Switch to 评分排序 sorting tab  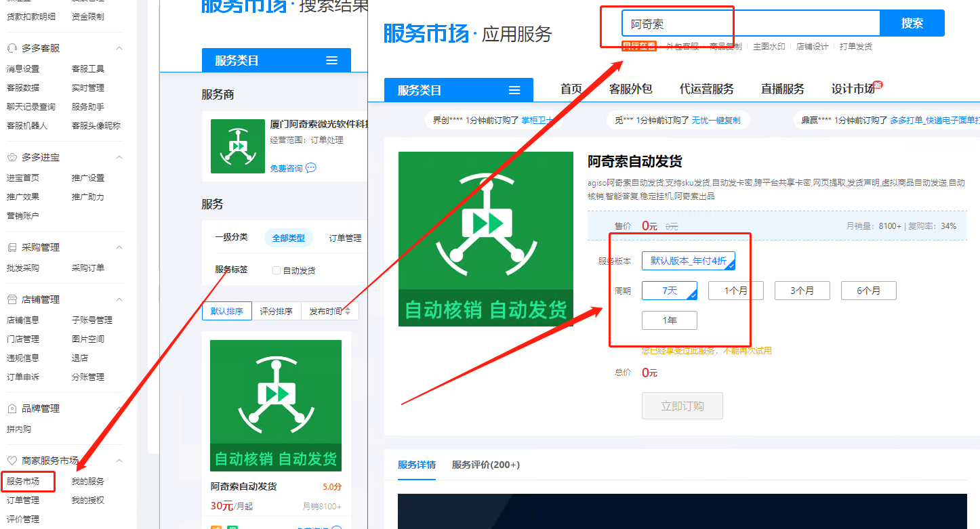(x=277, y=312)
